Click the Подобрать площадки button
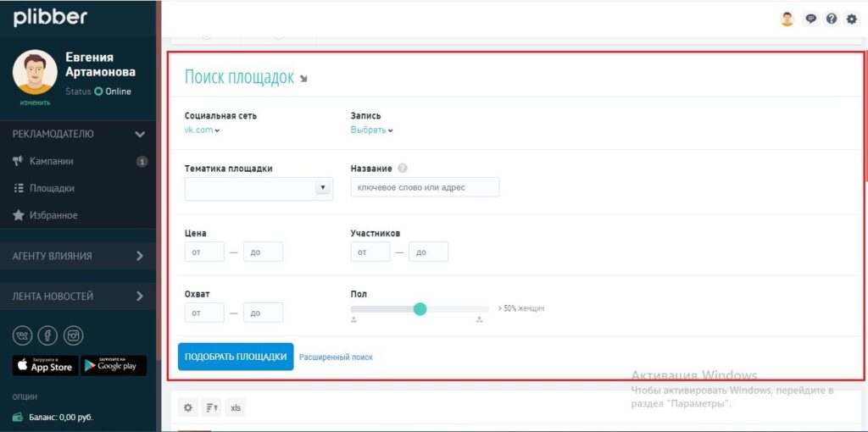 (x=236, y=357)
